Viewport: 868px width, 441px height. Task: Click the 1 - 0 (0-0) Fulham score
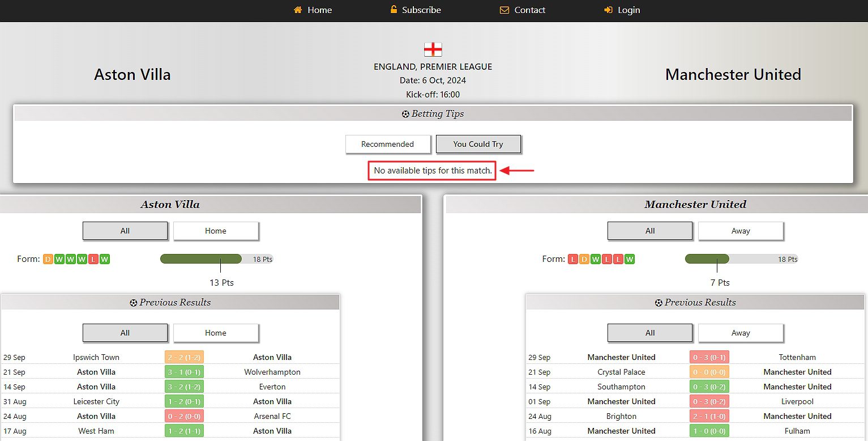709,431
